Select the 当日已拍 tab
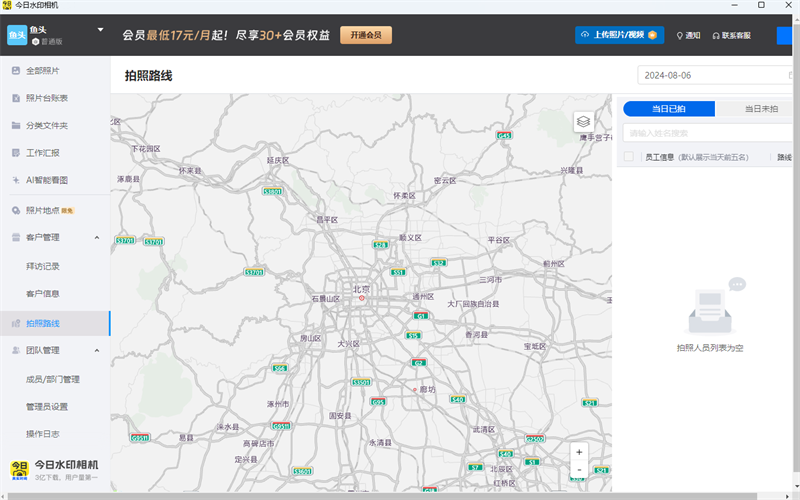This screenshot has height=500, width=800. (x=669, y=109)
